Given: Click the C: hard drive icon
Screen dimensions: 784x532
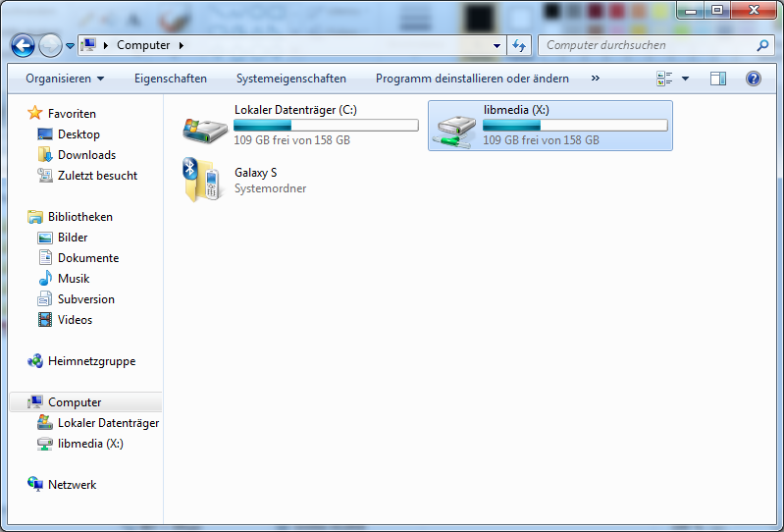Looking at the screenshot, I should (205, 130).
